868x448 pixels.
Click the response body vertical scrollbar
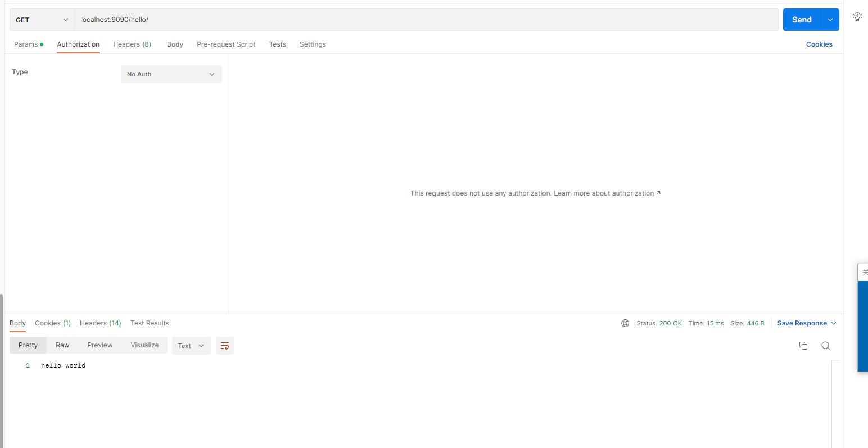pyautogui.click(x=835, y=404)
